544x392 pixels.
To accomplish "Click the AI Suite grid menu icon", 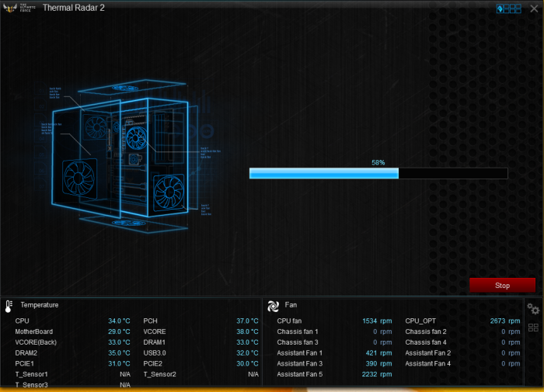I will pos(508,9).
